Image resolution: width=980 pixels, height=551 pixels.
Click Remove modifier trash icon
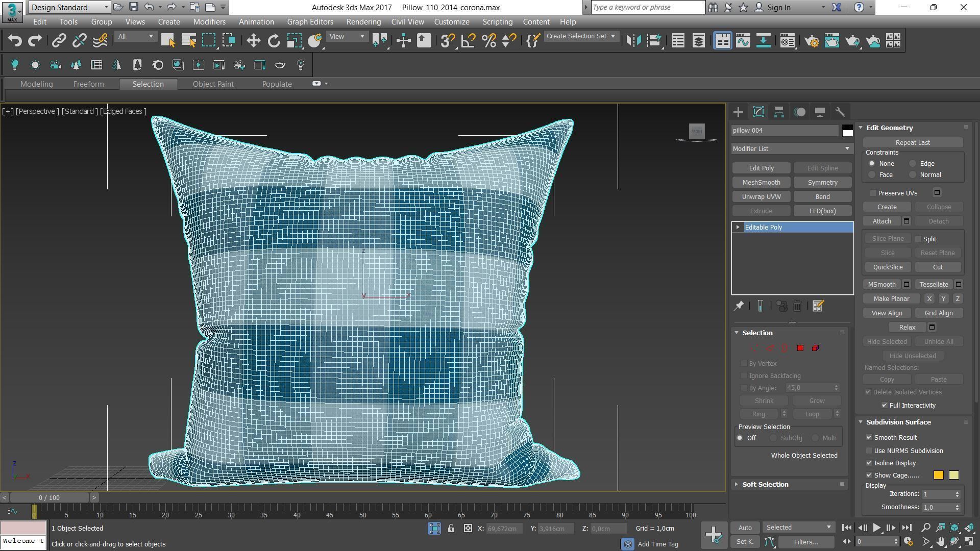[x=797, y=306]
